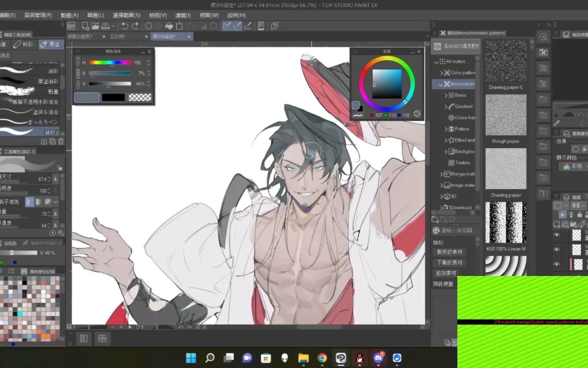Open Discord from the taskbar
The height and width of the screenshot is (368, 588).
pyautogui.click(x=378, y=358)
